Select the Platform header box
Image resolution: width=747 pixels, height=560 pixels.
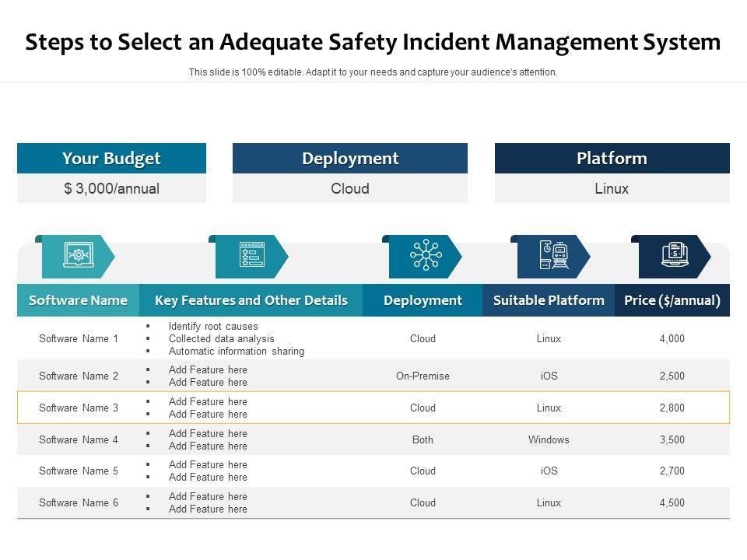coord(612,159)
